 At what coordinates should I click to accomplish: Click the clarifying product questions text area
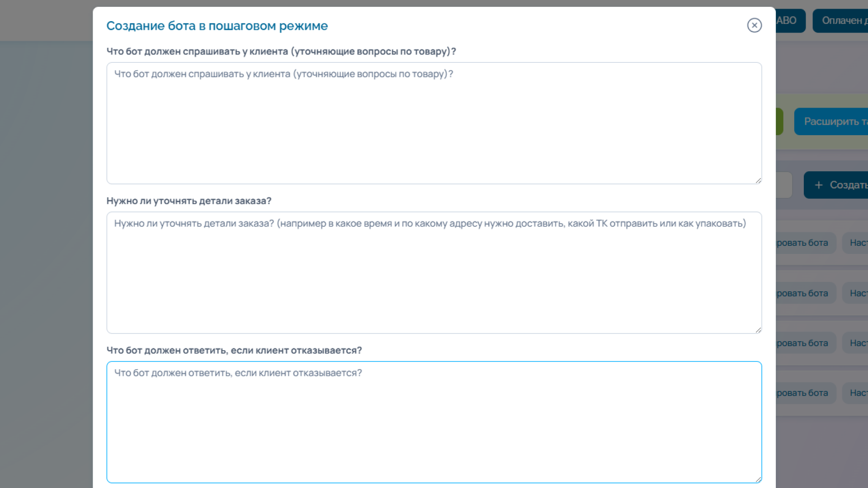(x=434, y=123)
